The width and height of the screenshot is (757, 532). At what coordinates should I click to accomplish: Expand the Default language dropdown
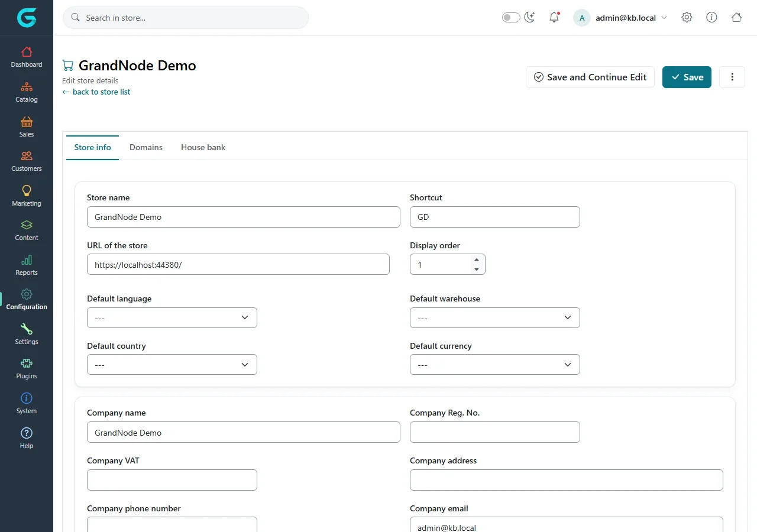pyautogui.click(x=172, y=317)
